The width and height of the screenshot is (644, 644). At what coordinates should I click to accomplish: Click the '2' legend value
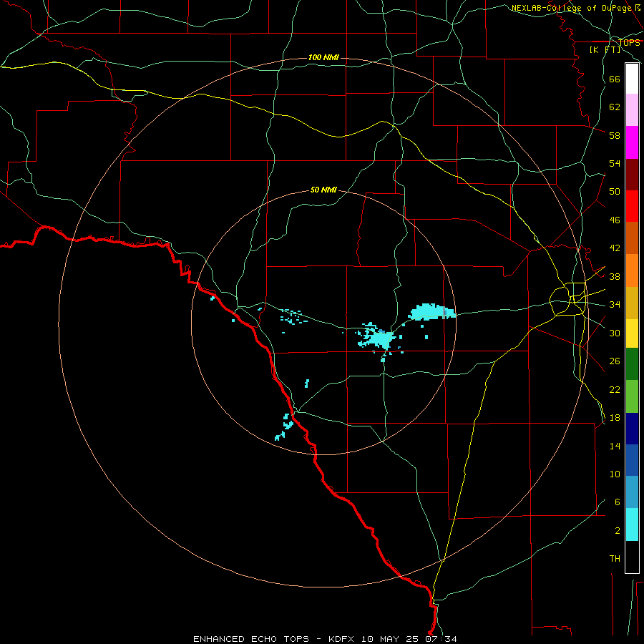(x=618, y=531)
